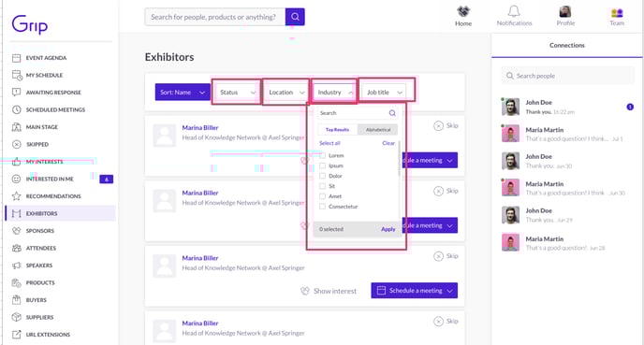Open John Doe chat with unread badge
Viewport: 644px width, 345px height.
point(567,108)
